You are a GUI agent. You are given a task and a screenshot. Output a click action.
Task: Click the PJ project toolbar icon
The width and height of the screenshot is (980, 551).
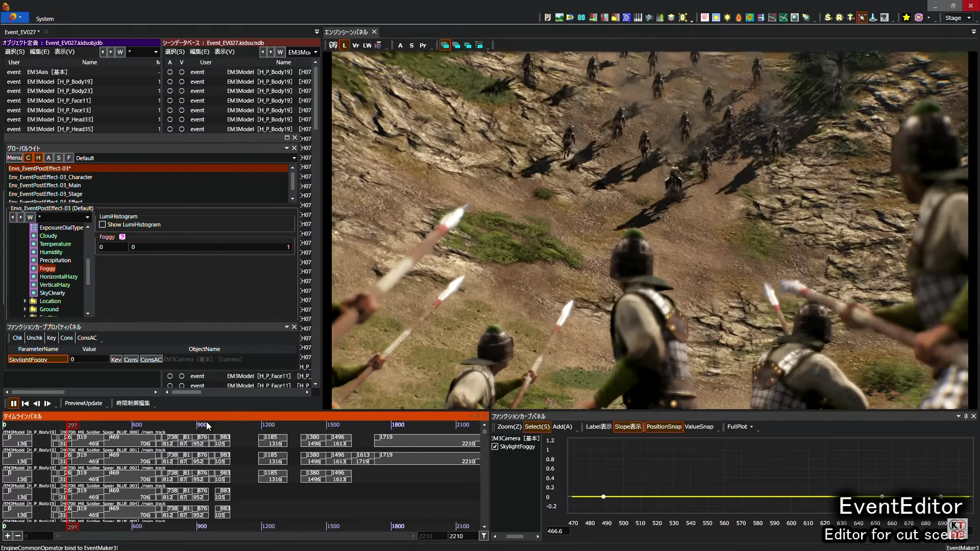547,18
